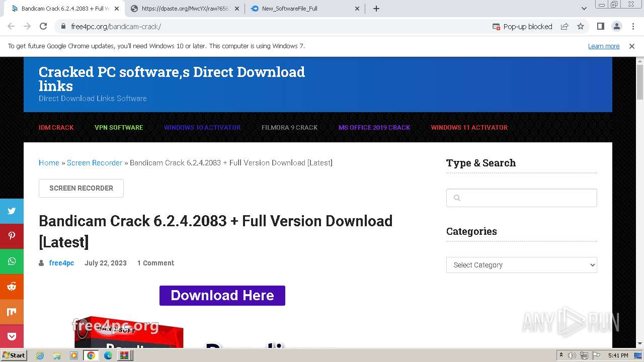Image resolution: width=644 pixels, height=362 pixels.
Task: Open VPN SOFTWARE menu item
Action: (119, 127)
